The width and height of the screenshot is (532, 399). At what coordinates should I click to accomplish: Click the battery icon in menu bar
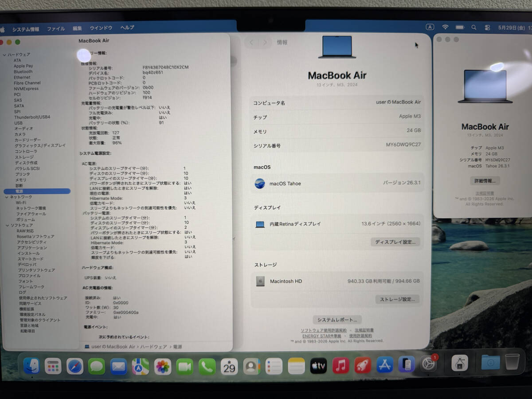tap(460, 27)
